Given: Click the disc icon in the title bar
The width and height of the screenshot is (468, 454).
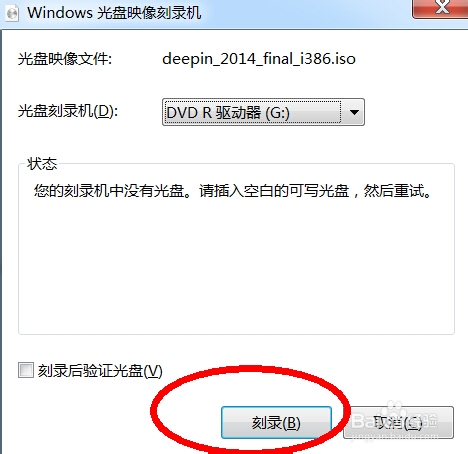Looking at the screenshot, I should pyautogui.click(x=12, y=14).
